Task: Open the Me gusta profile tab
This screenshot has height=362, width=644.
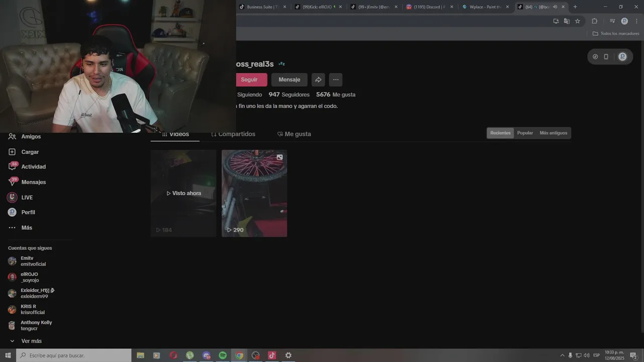Action: (x=294, y=134)
